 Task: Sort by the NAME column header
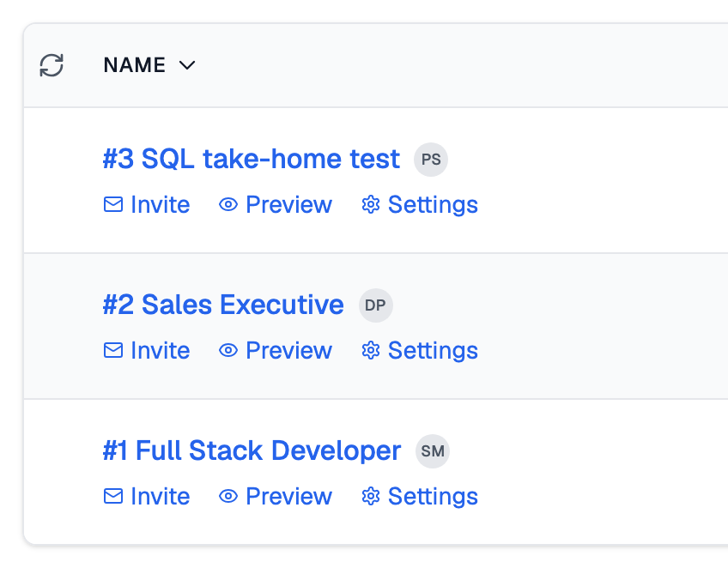135,65
